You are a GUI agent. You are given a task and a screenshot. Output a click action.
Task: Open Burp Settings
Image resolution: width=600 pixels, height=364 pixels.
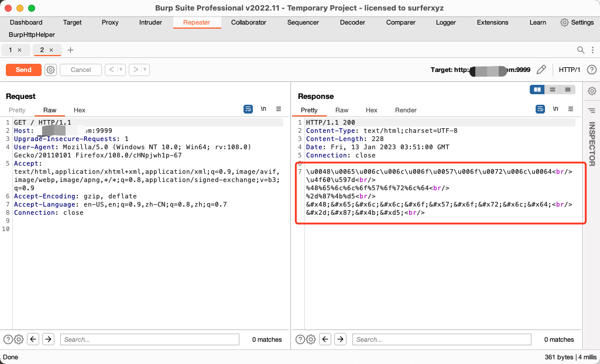(577, 23)
